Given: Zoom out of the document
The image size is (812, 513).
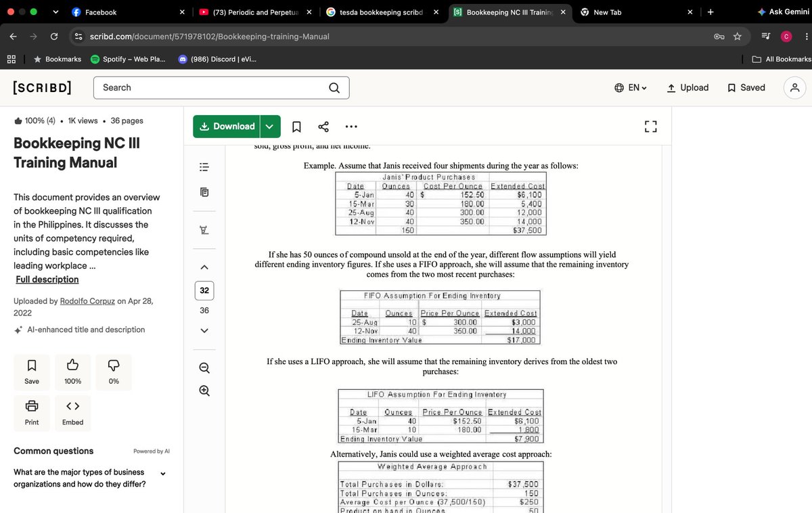Looking at the screenshot, I should 204,368.
